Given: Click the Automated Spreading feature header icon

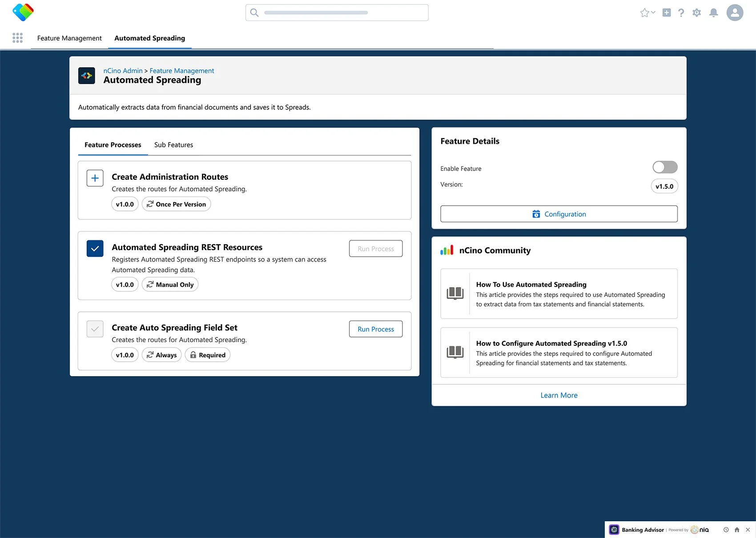Looking at the screenshot, I should point(87,76).
